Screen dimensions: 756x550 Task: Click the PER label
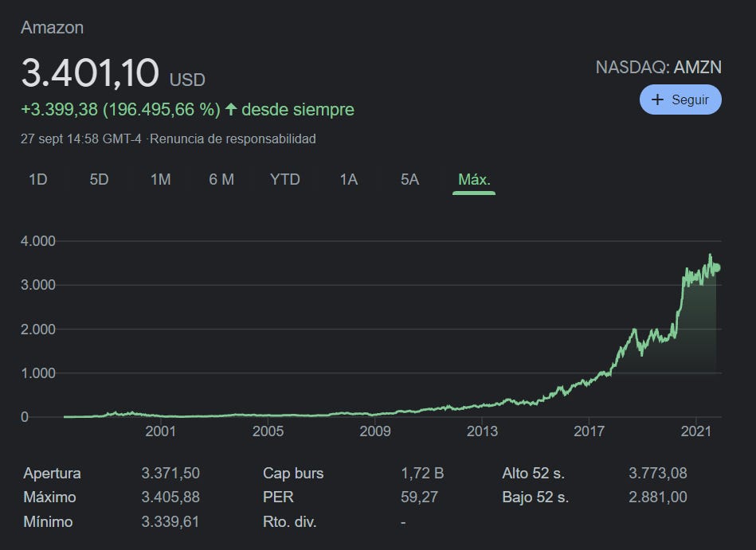pyautogui.click(x=278, y=497)
